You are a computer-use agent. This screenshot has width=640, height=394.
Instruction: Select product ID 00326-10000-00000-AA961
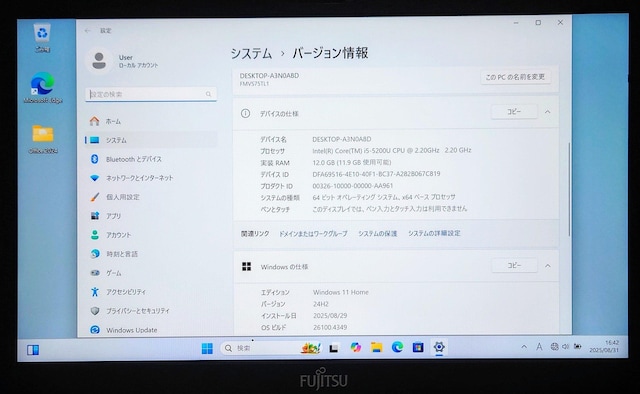353,186
